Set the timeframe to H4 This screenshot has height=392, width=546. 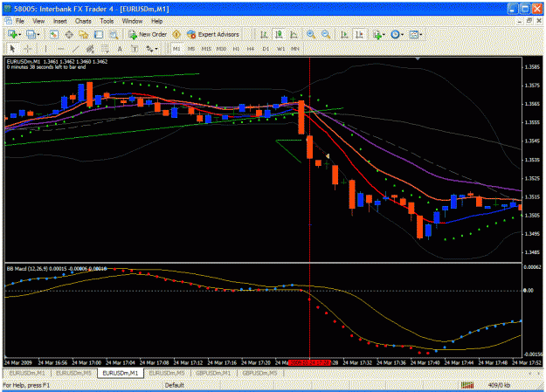tap(251, 49)
